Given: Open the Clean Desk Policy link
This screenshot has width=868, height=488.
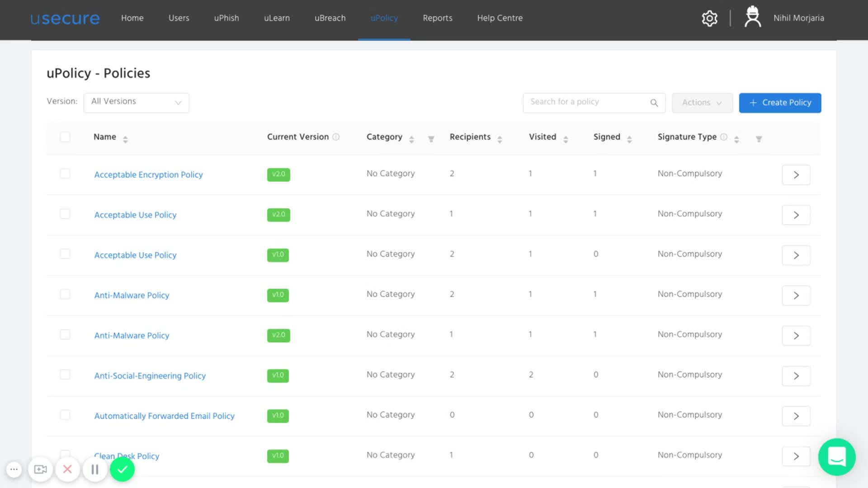Looking at the screenshot, I should point(127,456).
